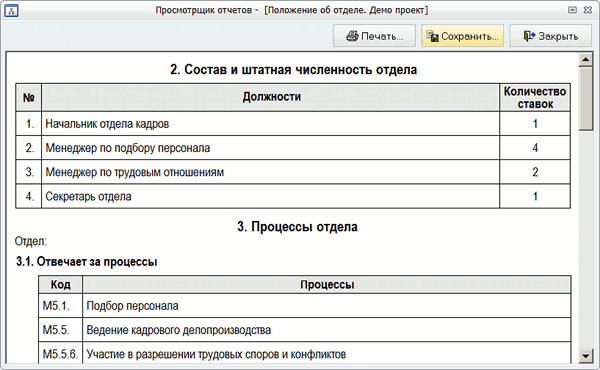Click the scrollbar down arrow

tap(585, 356)
